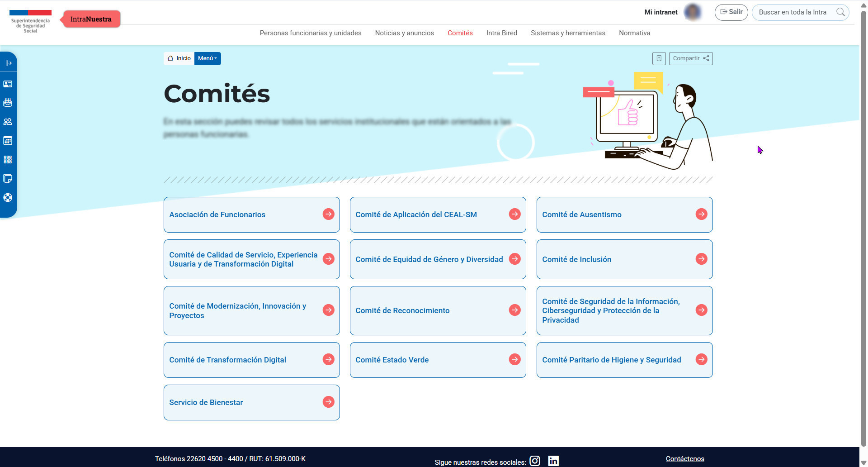
Task: Click the apps grid sidebar icon
Action: [8, 160]
